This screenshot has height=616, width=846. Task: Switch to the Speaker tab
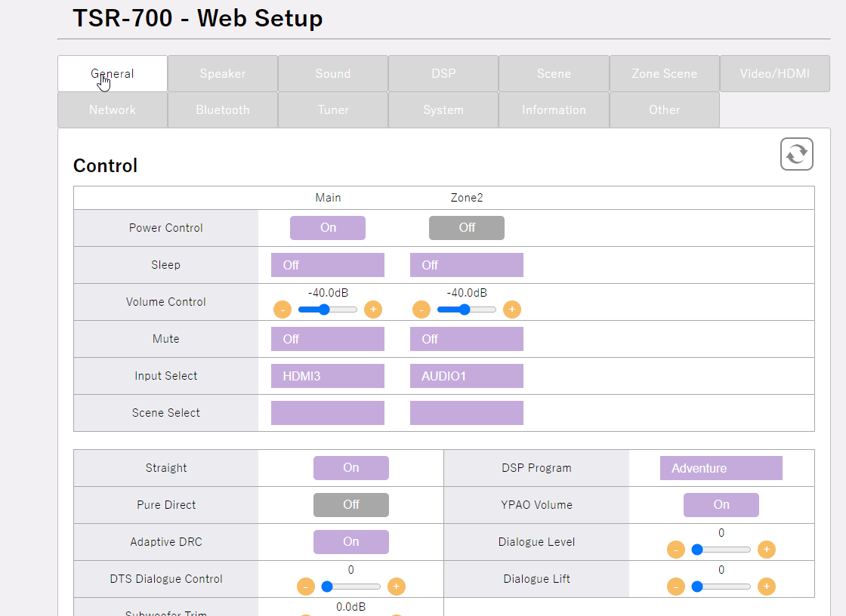[223, 74]
